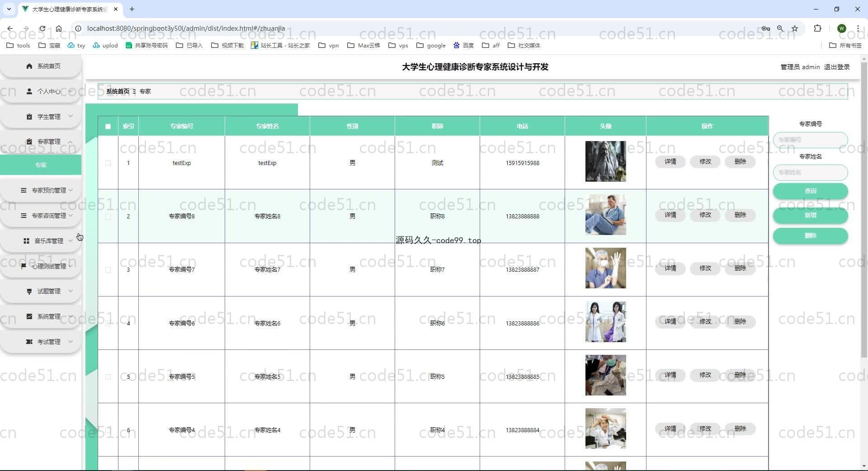Click the browser address bar URL
The height and width of the screenshot is (471, 868).
(x=186, y=28)
